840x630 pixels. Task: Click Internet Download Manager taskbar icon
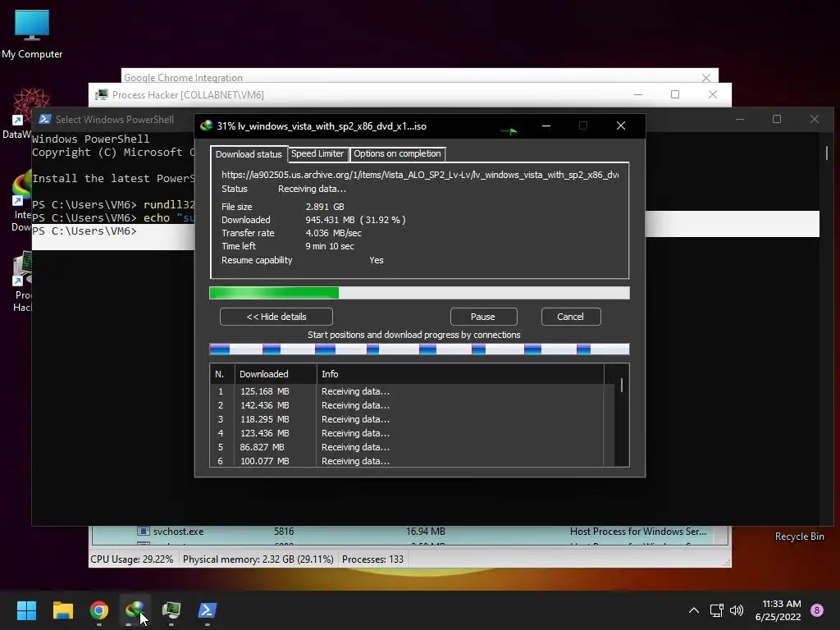tap(135, 610)
